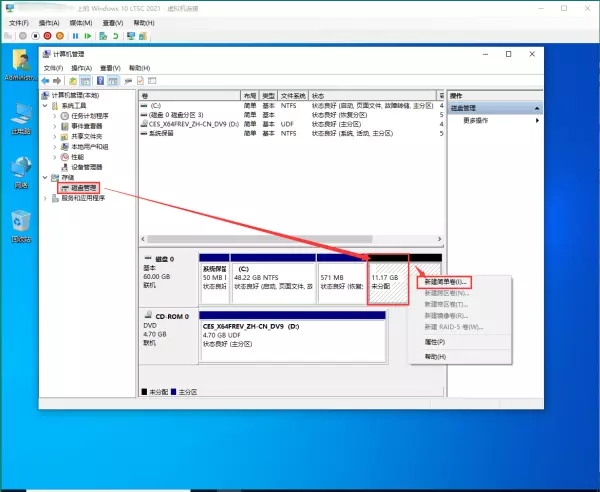600x492 pixels.
Task: Click the black 未分配 legend swatch
Action: click(144, 392)
